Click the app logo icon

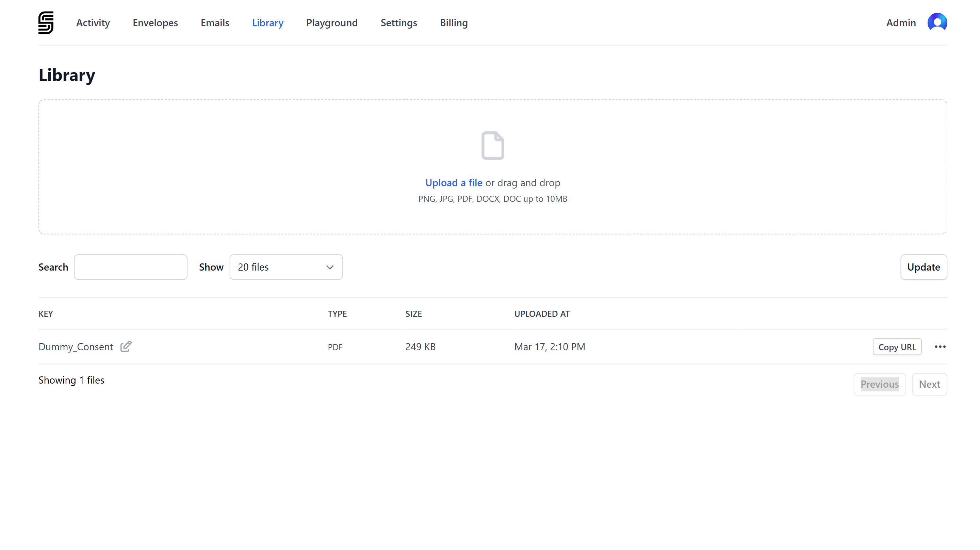tap(46, 23)
